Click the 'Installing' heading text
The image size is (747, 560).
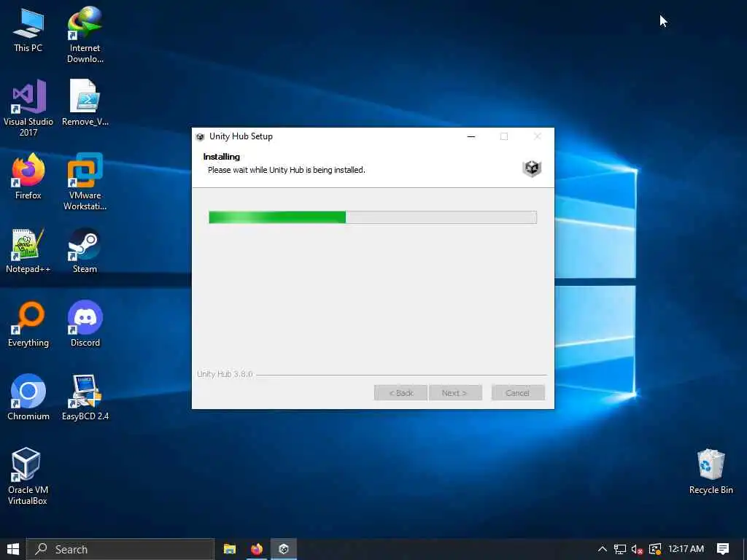(222, 157)
